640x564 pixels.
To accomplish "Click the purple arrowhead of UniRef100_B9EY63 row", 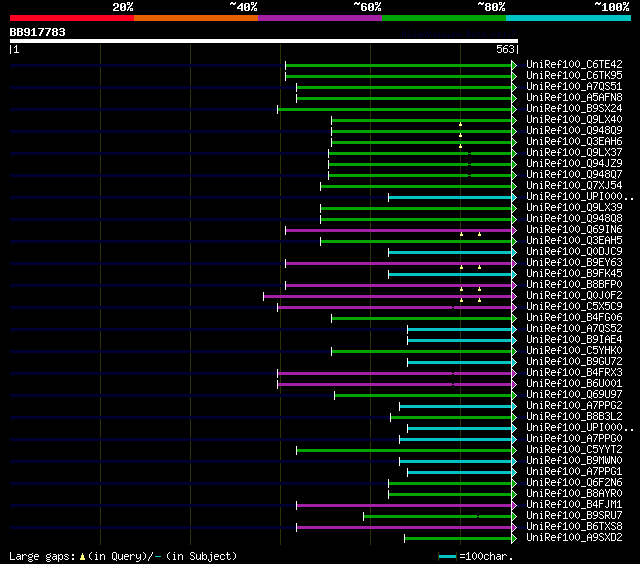I will 514,264.
